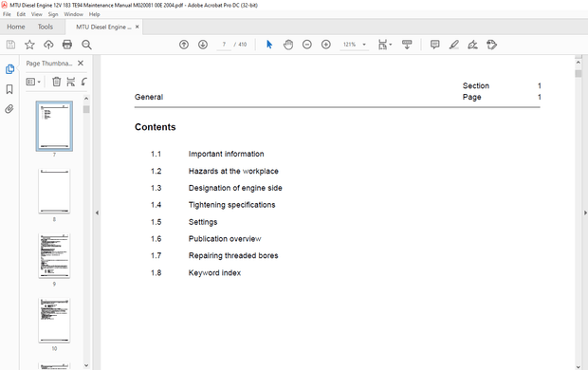Click the thumbnail panel organize pages icon

(x=70, y=82)
